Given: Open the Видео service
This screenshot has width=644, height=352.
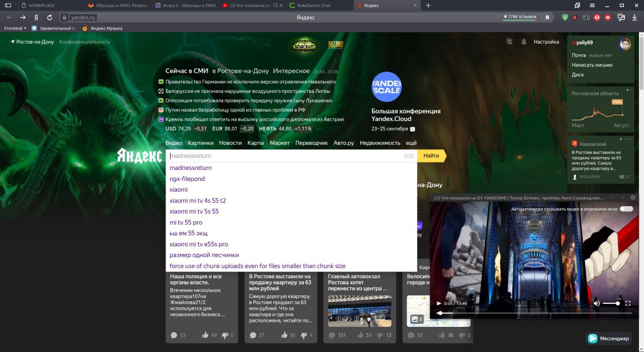Looking at the screenshot, I should [174, 143].
